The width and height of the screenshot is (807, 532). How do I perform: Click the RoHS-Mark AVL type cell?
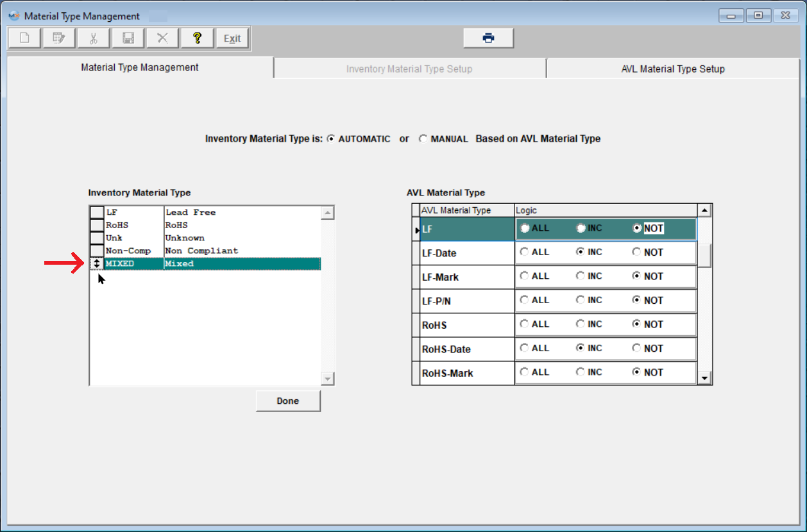[466, 372]
